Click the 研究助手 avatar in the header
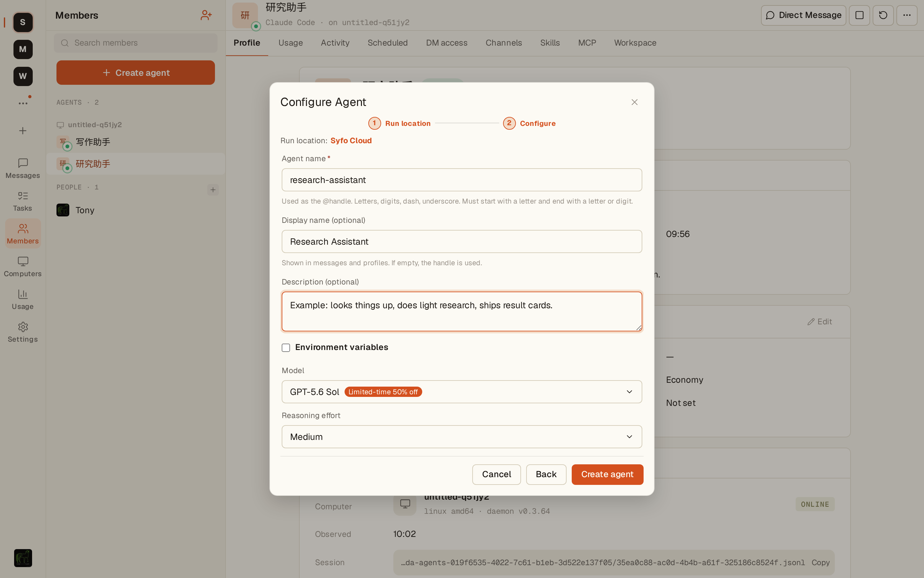This screenshot has width=924, height=578. 245,15
